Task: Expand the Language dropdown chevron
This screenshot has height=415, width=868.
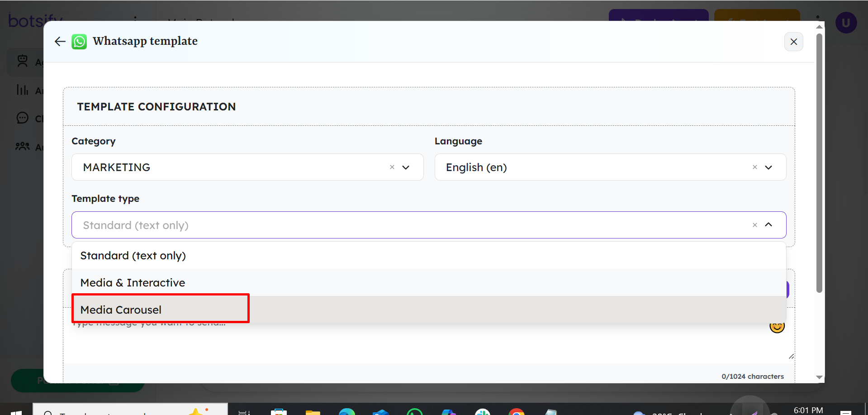Action: coord(768,167)
